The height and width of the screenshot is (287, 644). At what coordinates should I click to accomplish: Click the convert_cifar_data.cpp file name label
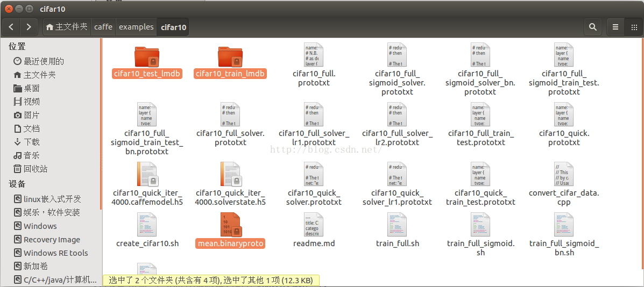pyautogui.click(x=564, y=198)
